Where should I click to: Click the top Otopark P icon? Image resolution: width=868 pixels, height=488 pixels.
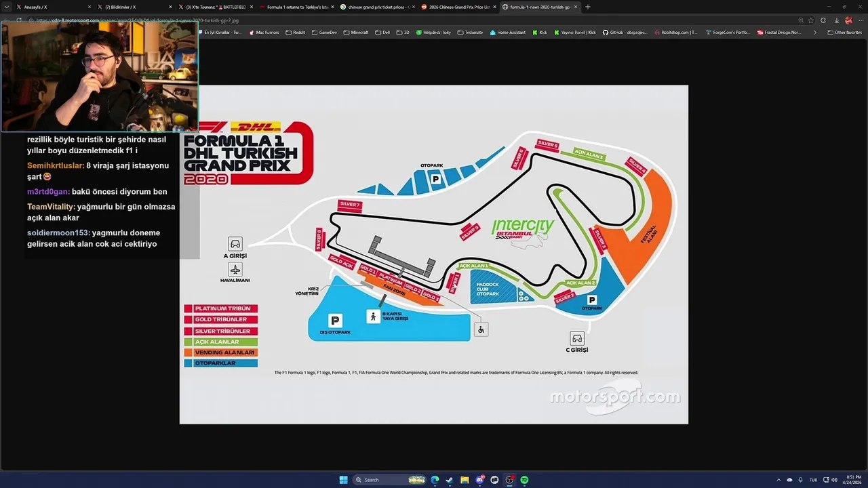[435, 179]
